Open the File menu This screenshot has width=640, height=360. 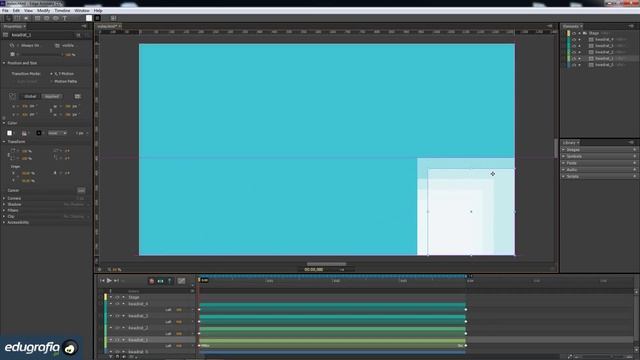[x=5, y=11]
